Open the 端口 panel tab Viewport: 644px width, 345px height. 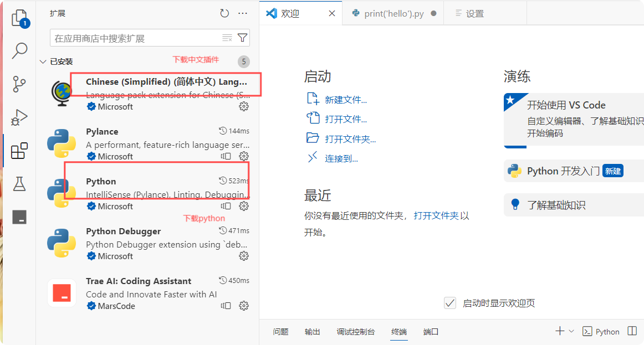tap(431, 332)
